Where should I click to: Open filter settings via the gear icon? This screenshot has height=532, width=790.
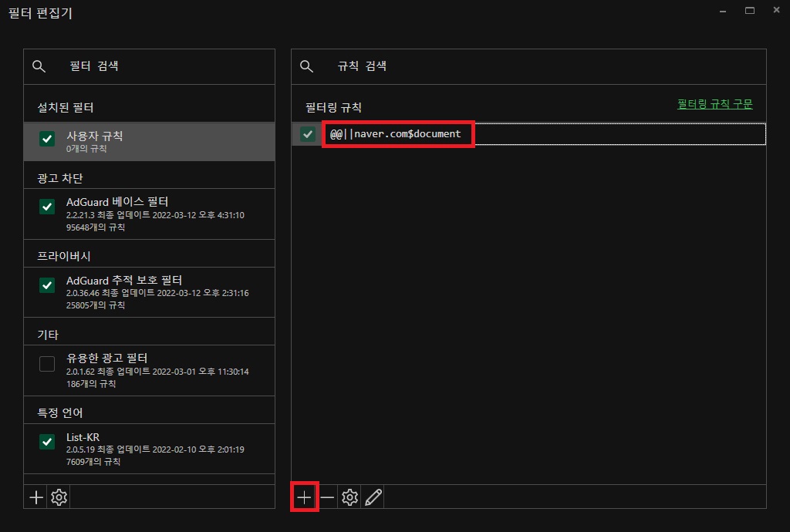[59, 497]
